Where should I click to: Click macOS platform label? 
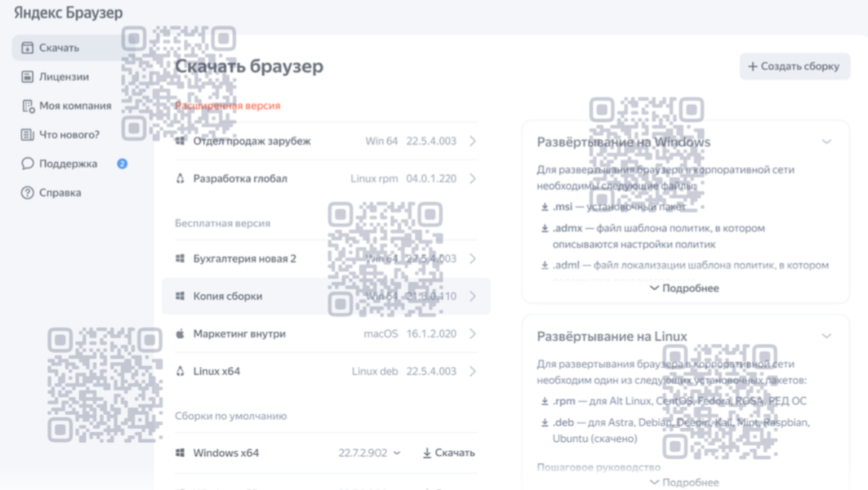tap(380, 334)
